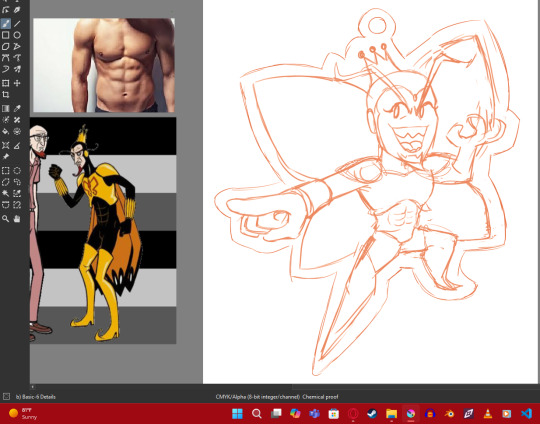Select the Color Sampler eyedropper tool
The height and width of the screenshot is (424, 540).
pyautogui.click(x=17, y=108)
